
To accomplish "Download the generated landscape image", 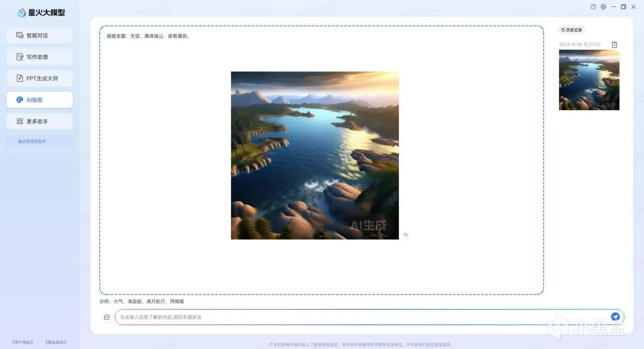I will [406, 234].
